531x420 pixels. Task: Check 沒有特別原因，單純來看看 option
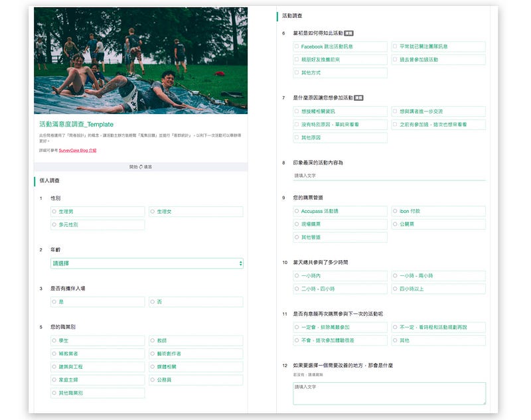pyautogui.click(x=340, y=125)
